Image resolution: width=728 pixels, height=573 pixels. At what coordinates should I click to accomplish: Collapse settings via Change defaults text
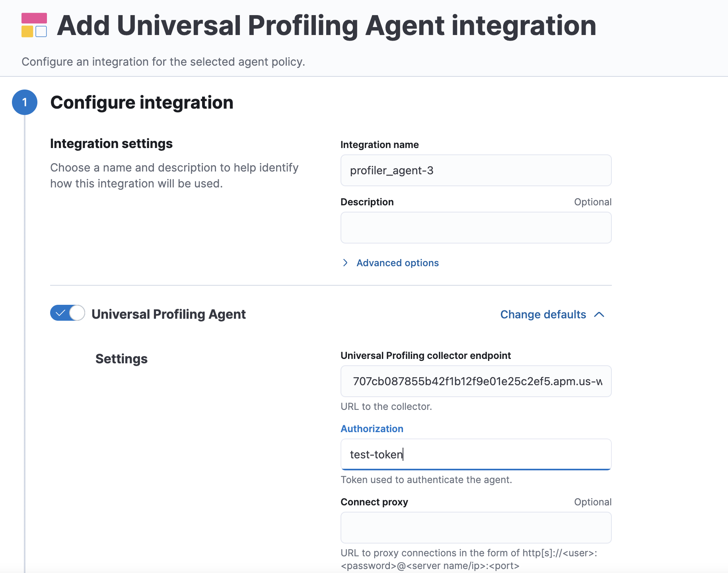pos(543,314)
